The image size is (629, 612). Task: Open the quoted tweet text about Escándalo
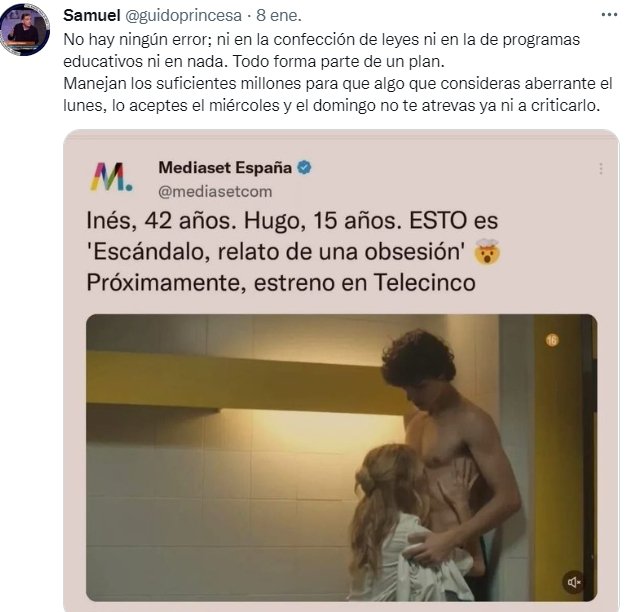click(293, 251)
